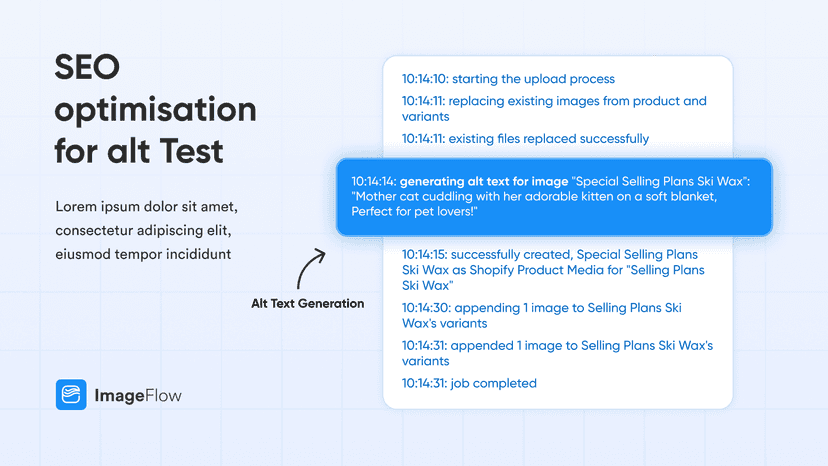Click the Perfect for pet lovers text

(x=415, y=211)
